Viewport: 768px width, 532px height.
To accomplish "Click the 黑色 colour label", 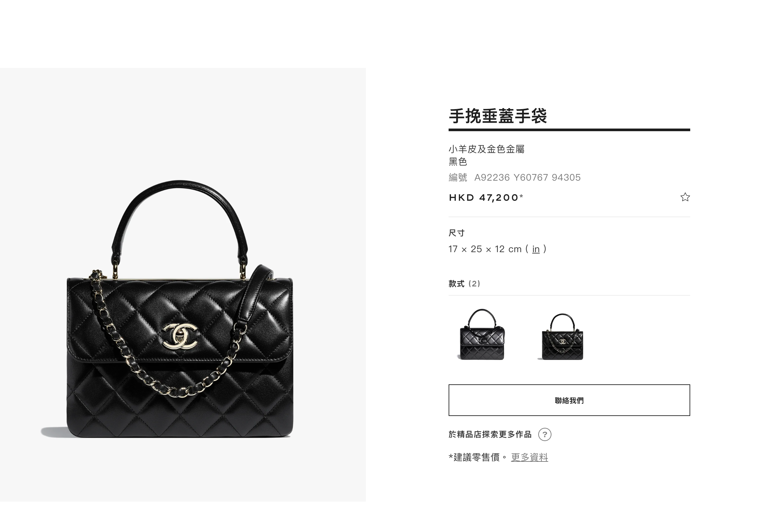I will pos(458,162).
